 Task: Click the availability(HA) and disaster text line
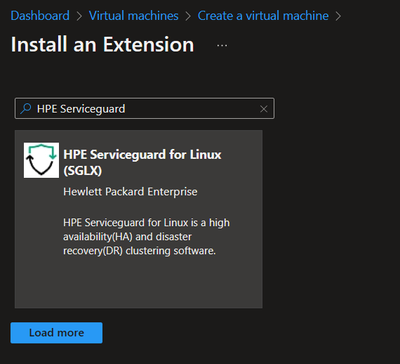click(x=127, y=237)
